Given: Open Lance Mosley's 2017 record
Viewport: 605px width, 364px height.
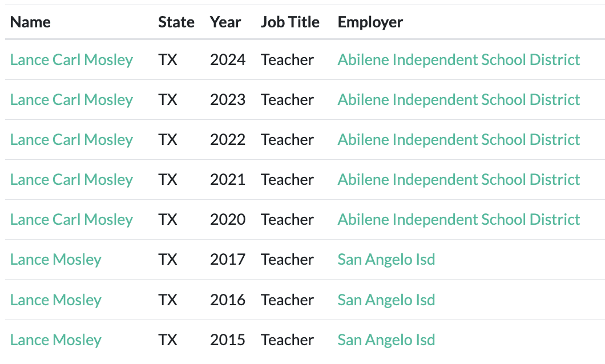Looking at the screenshot, I should point(55,260).
